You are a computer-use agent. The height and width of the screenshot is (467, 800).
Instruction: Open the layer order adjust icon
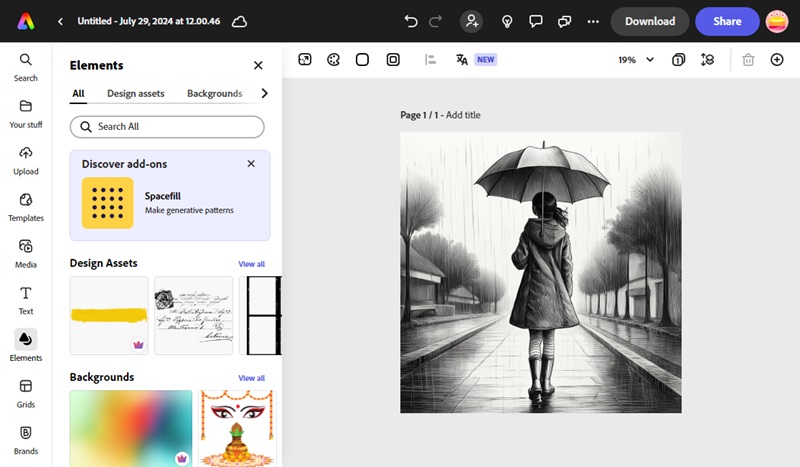(707, 60)
